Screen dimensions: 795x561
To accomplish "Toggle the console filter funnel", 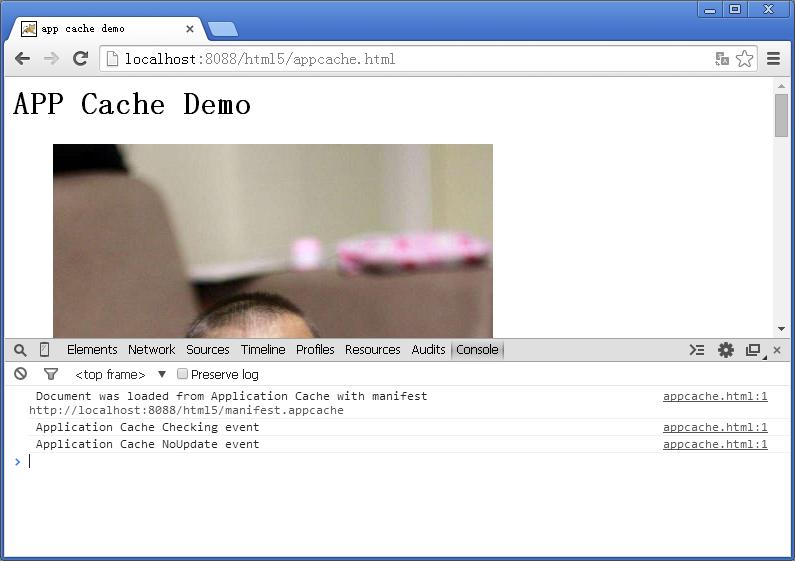I will 51,374.
